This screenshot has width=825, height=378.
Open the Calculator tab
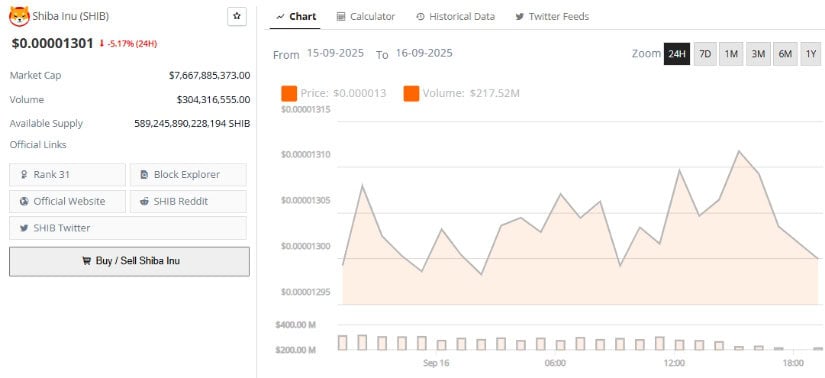click(366, 16)
